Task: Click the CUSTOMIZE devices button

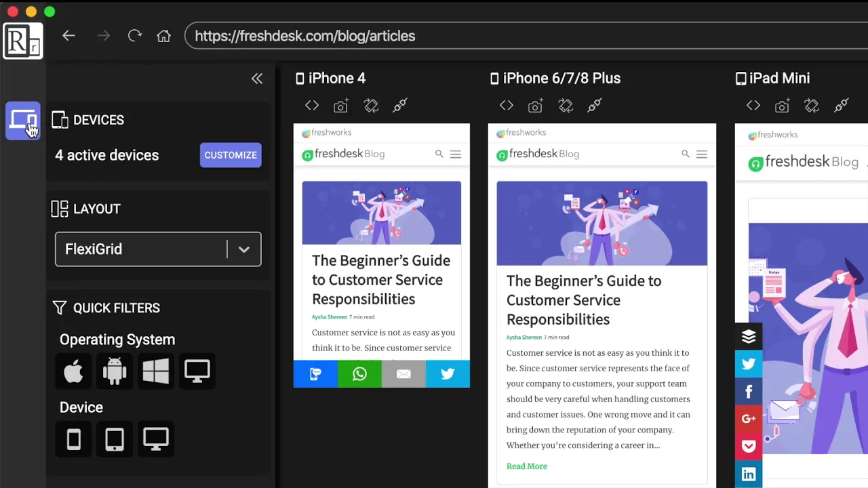Action: coord(231,155)
